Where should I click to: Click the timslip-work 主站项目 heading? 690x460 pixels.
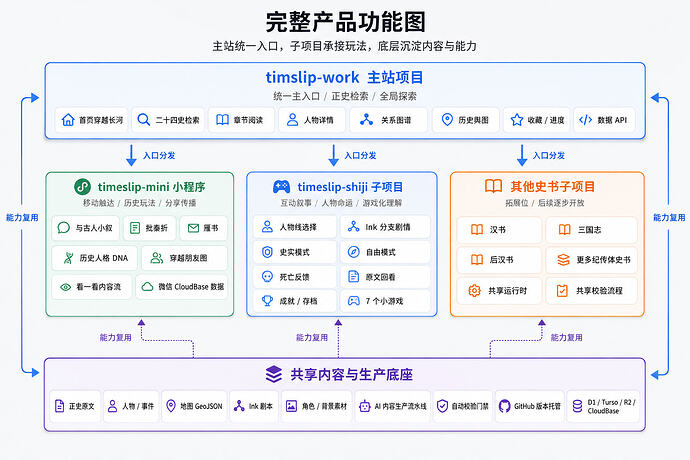click(345, 77)
